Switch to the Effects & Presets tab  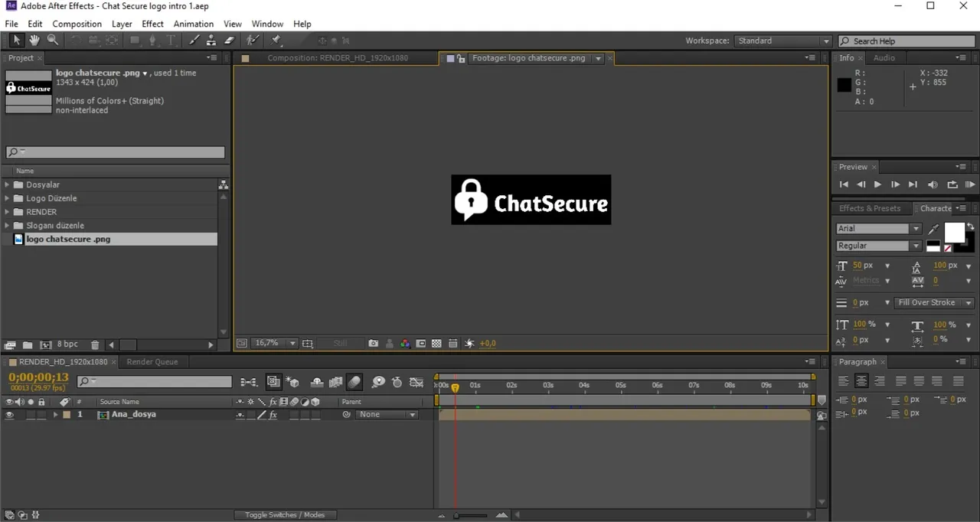pos(870,208)
